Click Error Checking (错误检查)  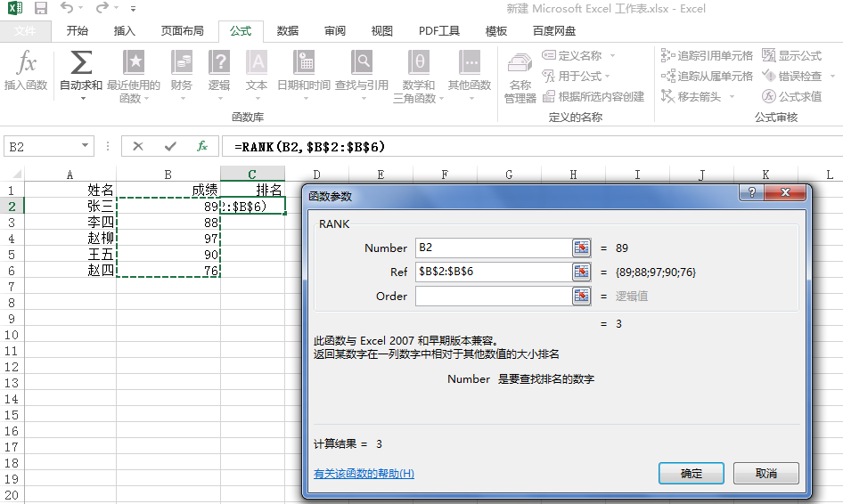pyautogui.click(x=791, y=76)
